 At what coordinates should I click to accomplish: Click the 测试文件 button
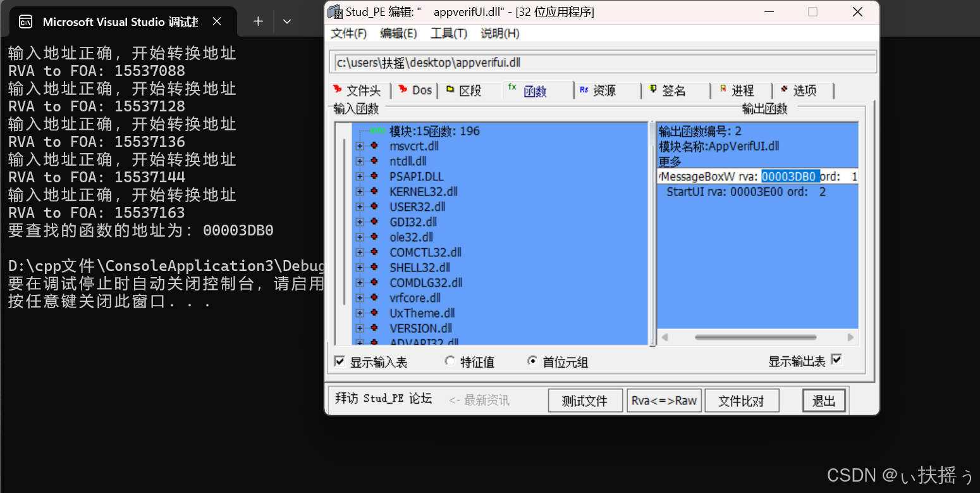coord(585,401)
